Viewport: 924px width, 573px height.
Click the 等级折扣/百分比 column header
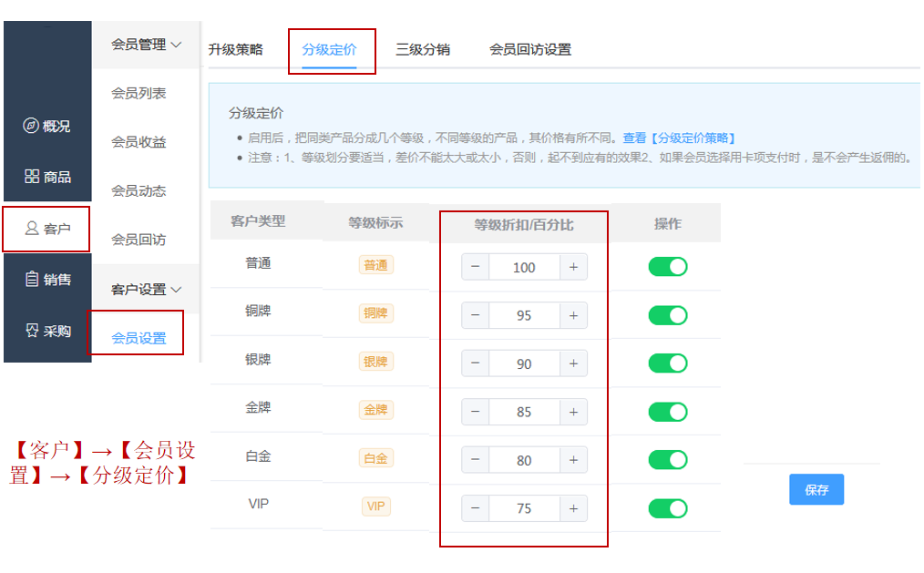524,225
